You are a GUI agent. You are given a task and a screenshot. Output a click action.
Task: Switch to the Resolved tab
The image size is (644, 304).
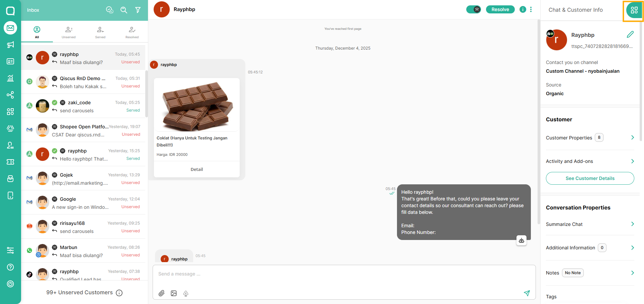coord(132,32)
